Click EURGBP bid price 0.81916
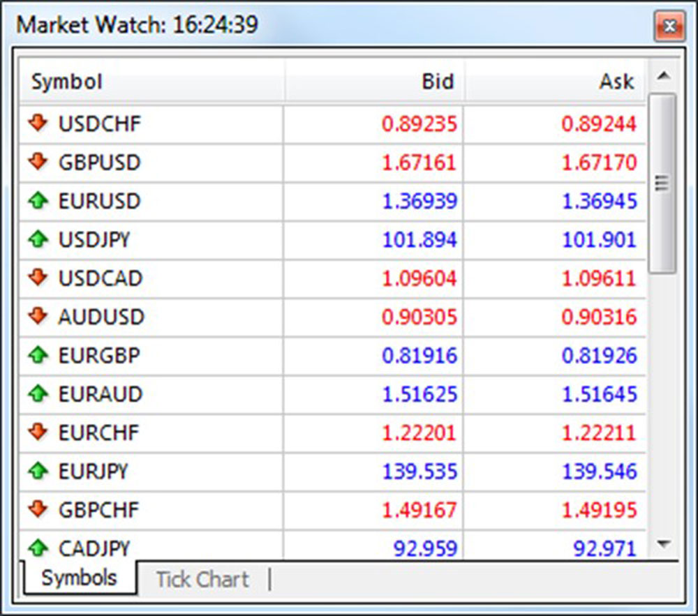Screen dimensions: 698x616 419,356
